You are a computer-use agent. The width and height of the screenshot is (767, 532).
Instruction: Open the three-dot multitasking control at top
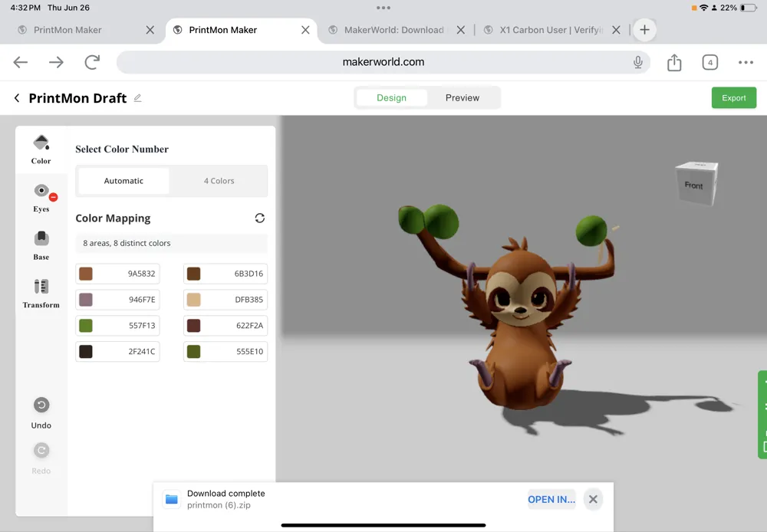pos(383,8)
